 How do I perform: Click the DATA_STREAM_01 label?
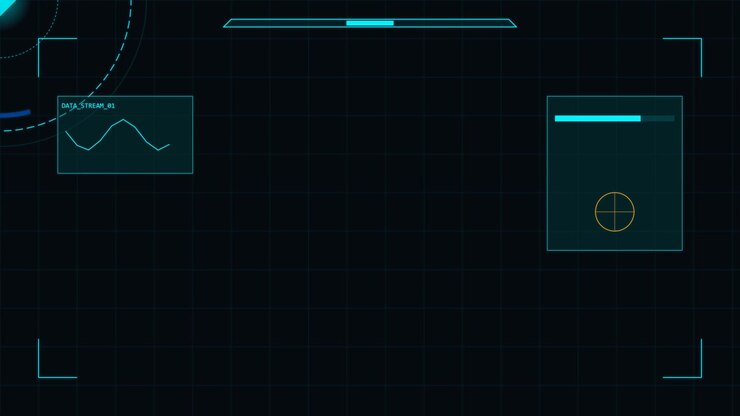(88, 106)
